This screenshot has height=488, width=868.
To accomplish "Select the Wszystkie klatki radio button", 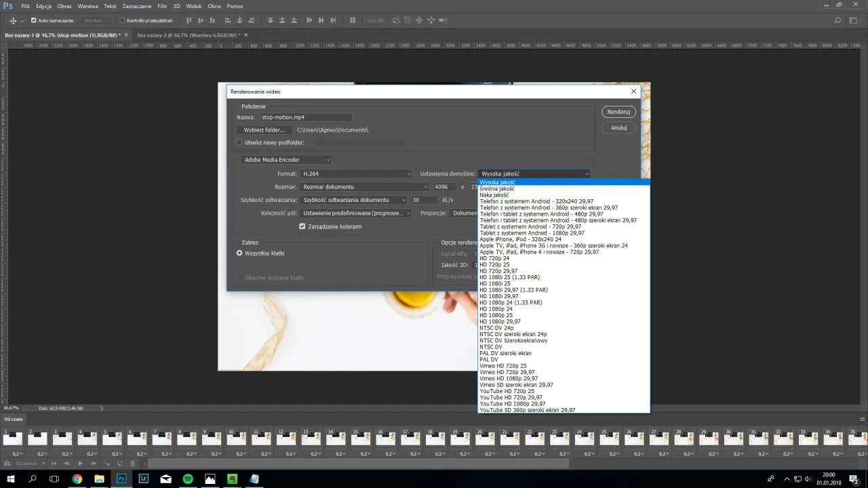I will click(x=239, y=253).
